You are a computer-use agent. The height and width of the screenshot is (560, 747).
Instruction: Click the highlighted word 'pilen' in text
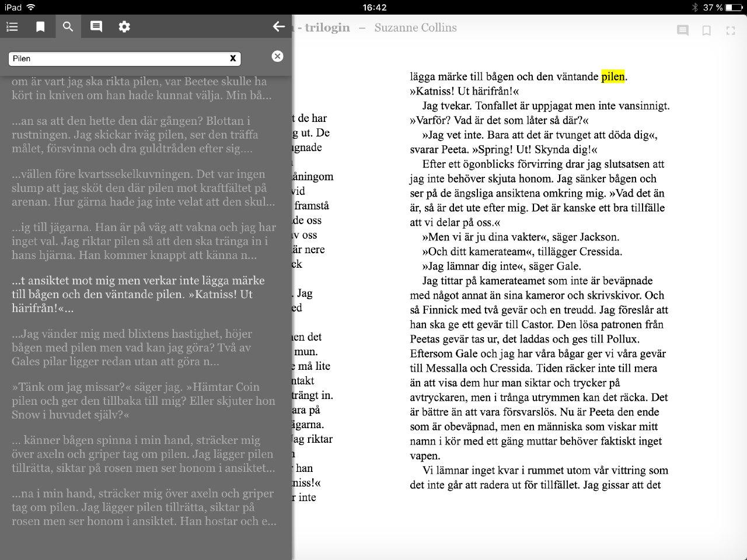click(613, 76)
